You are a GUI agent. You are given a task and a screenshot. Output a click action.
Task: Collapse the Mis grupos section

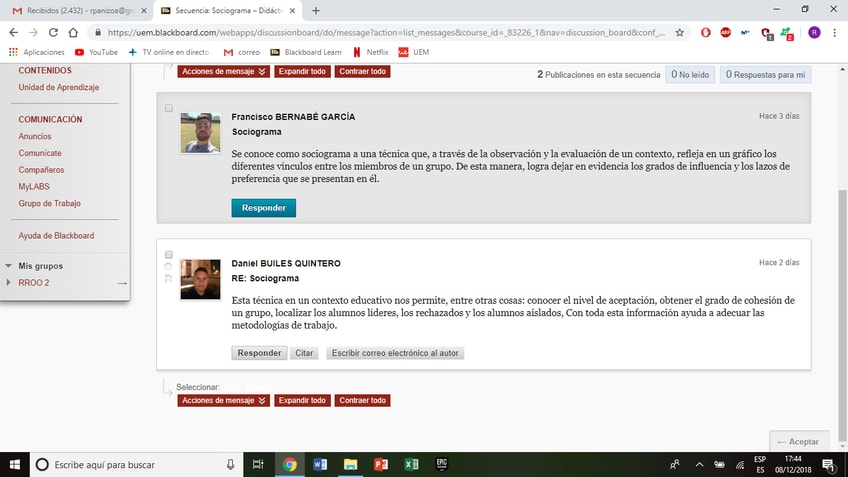tap(8, 266)
